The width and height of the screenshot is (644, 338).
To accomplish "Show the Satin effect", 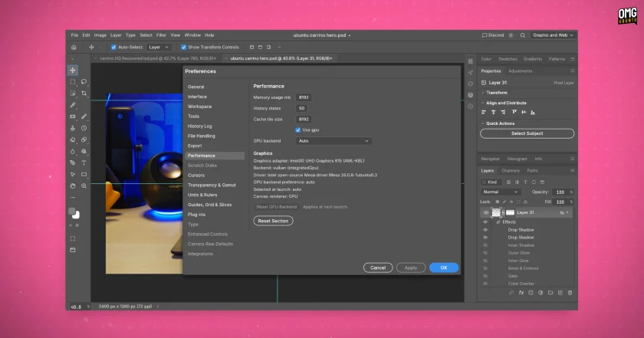I will (x=485, y=276).
